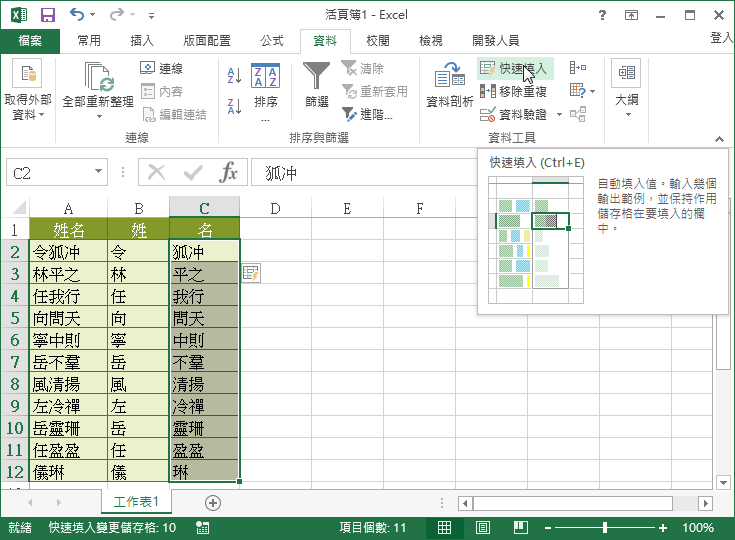The image size is (735, 540).
Task: Sort descending with the Z-to-A icon
Action: [234, 106]
